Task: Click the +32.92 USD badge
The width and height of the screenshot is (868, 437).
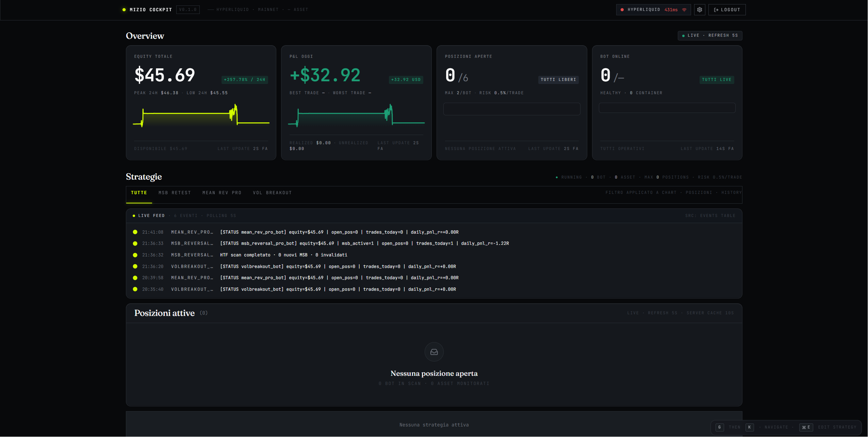Action: (406, 80)
